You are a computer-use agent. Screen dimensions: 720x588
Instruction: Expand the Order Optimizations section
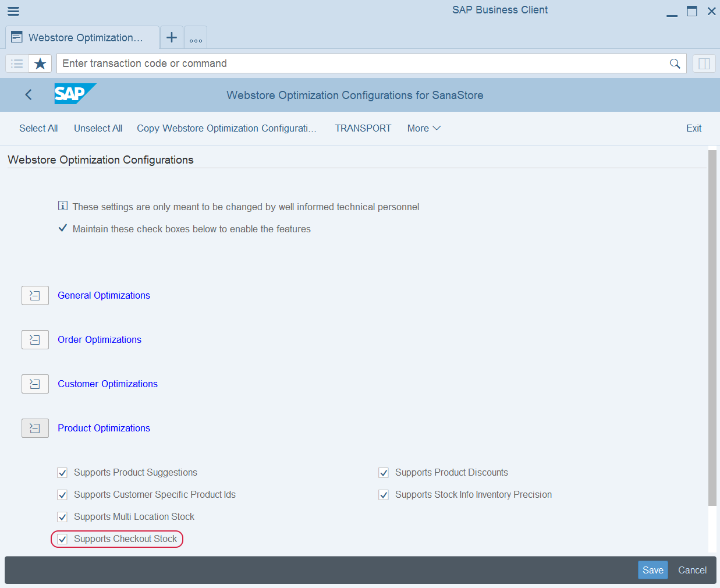tap(35, 340)
